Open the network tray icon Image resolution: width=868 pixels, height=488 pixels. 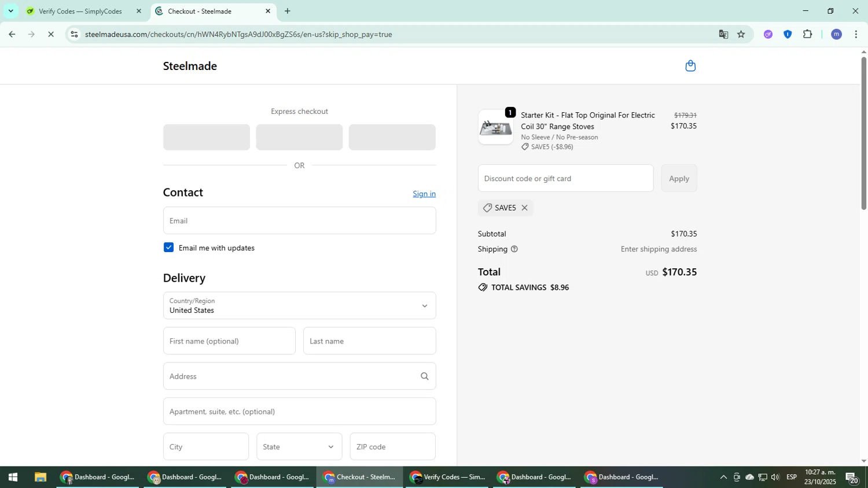point(763,477)
